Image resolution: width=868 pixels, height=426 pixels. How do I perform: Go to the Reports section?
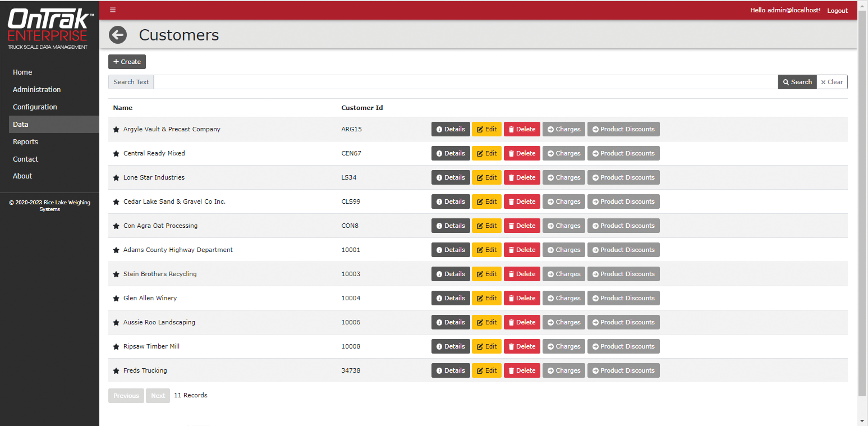tap(25, 142)
